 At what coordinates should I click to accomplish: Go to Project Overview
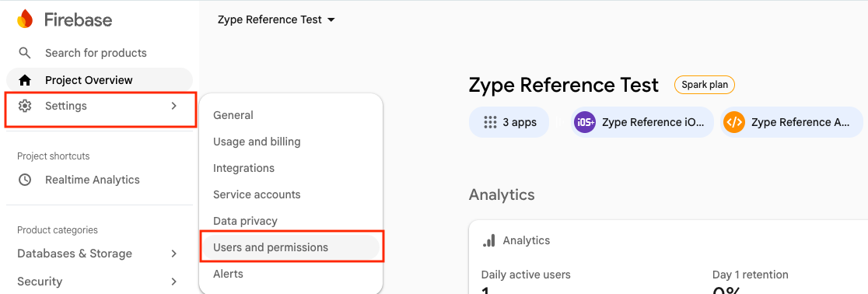click(x=99, y=80)
